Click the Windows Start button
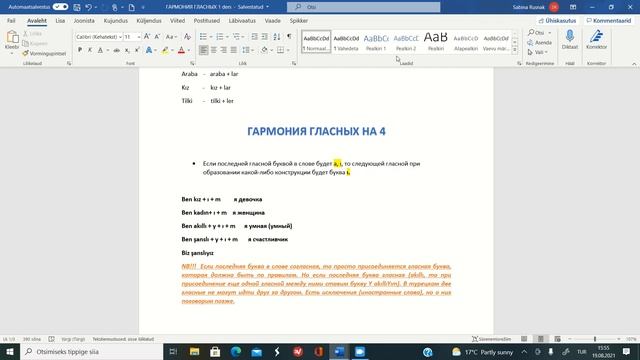 10,351
